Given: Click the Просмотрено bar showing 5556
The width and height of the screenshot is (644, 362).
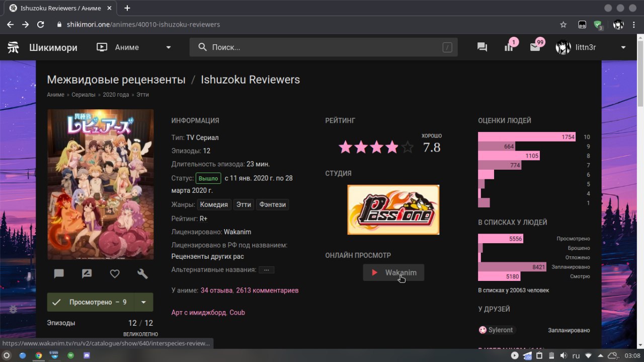Looking at the screenshot, I should 501,239.
